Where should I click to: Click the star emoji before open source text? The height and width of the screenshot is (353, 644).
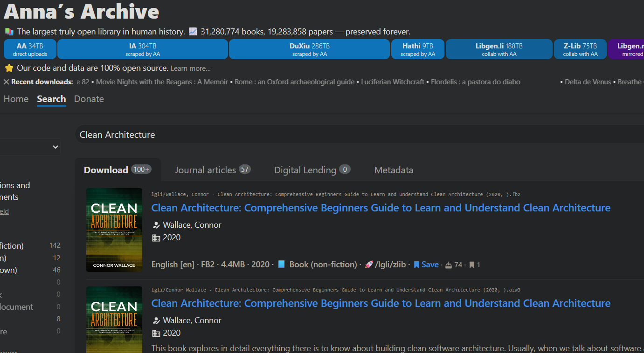coord(9,68)
